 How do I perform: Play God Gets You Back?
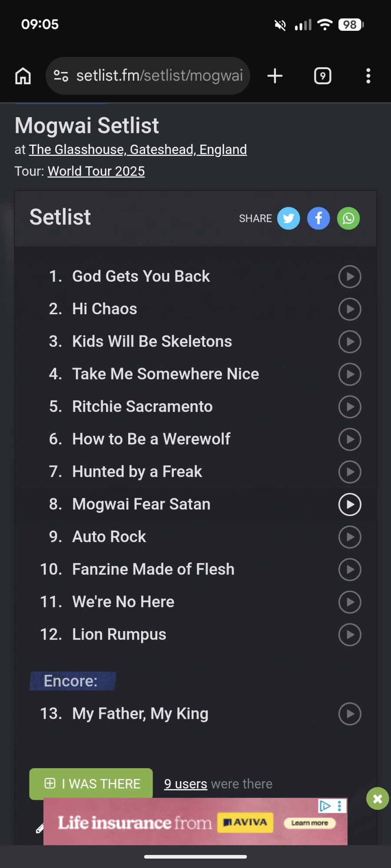[x=350, y=276]
